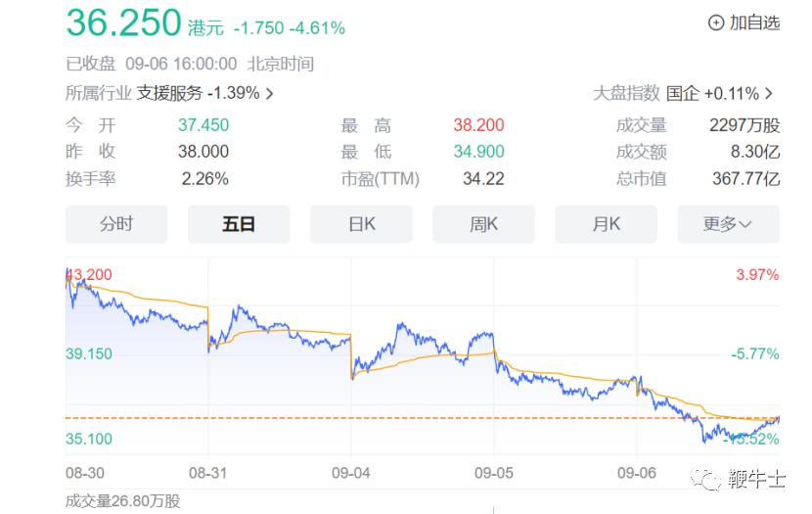Open the 支援服务 industry link

pos(169,94)
